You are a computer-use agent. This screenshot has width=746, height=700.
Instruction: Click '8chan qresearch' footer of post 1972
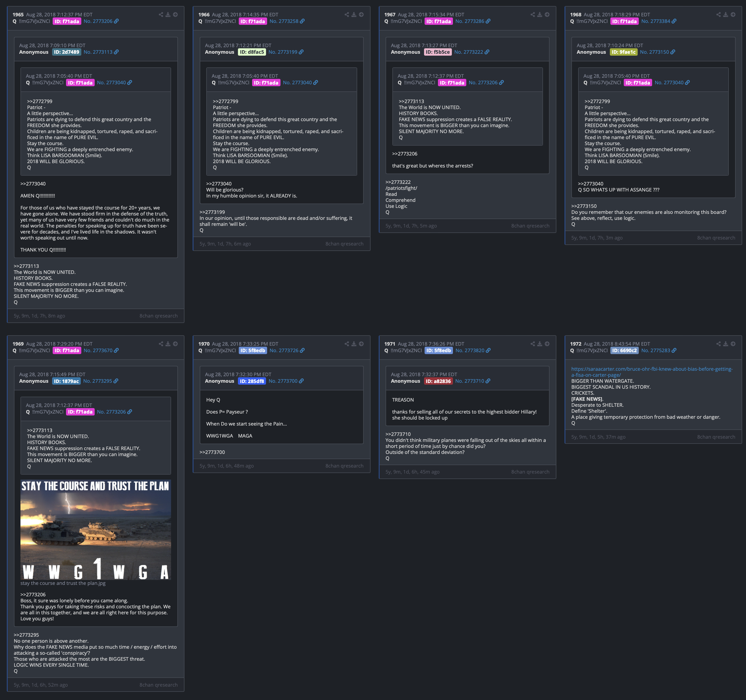pos(716,437)
